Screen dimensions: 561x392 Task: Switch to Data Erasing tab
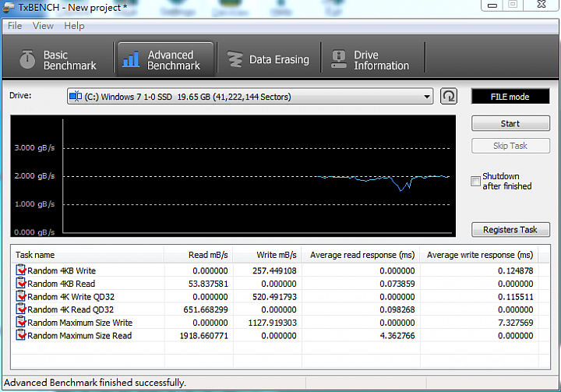pos(268,59)
